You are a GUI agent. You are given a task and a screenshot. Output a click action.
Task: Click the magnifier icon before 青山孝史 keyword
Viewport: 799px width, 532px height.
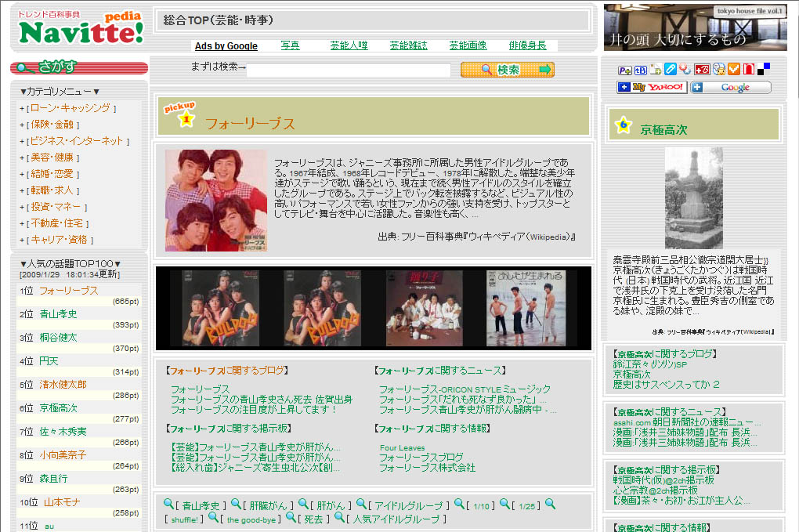[168, 504]
